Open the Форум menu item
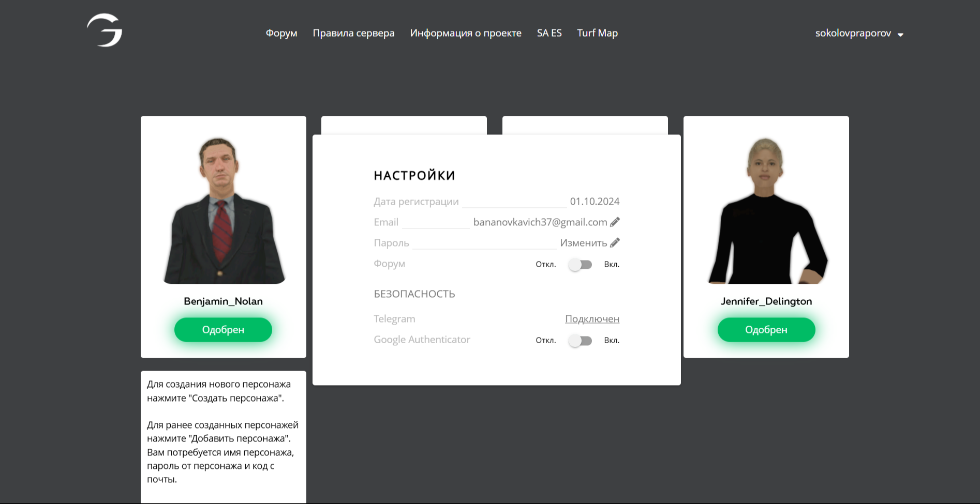 (x=281, y=33)
